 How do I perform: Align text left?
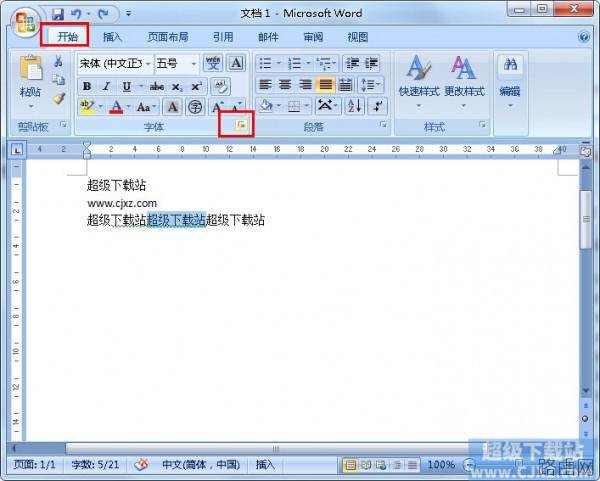(x=265, y=85)
